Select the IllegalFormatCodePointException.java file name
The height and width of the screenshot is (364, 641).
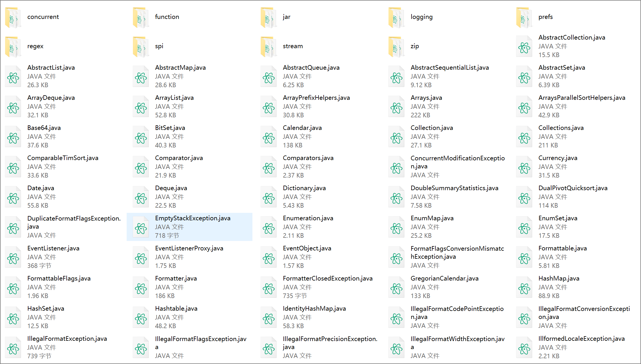coord(457,313)
